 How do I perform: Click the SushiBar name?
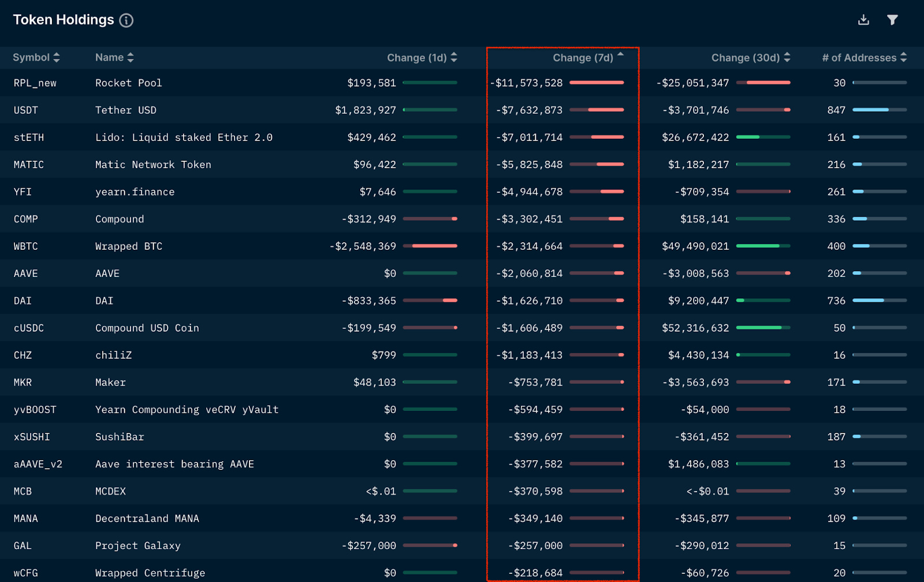(120, 437)
